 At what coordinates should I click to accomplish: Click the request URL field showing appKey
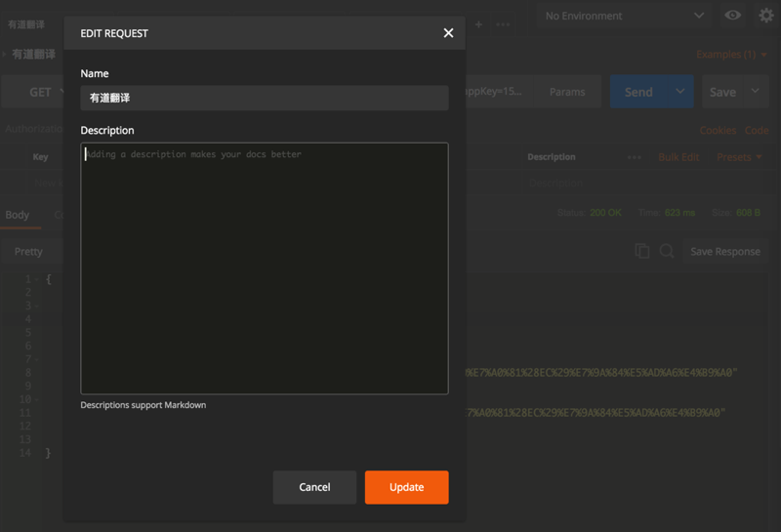click(498, 92)
